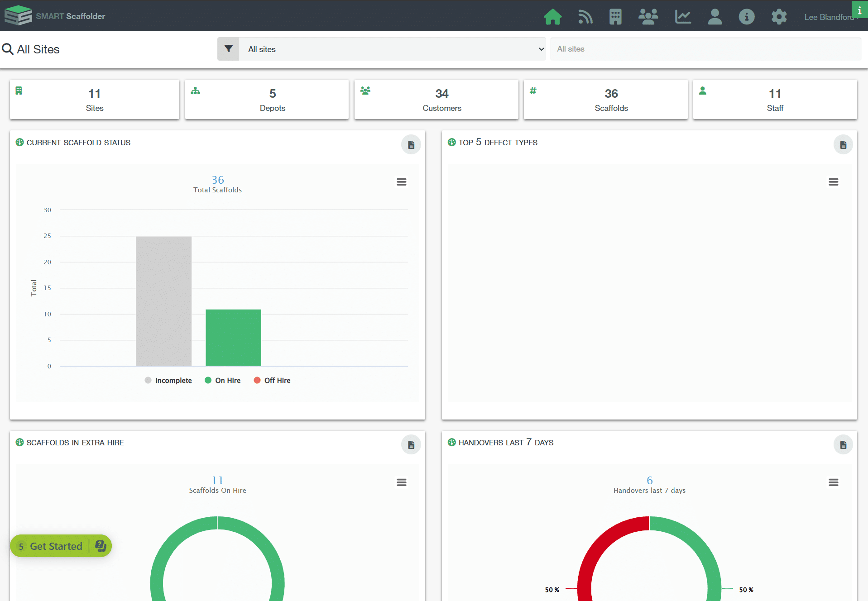Toggle On Hire series in legend

pyautogui.click(x=223, y=381)
